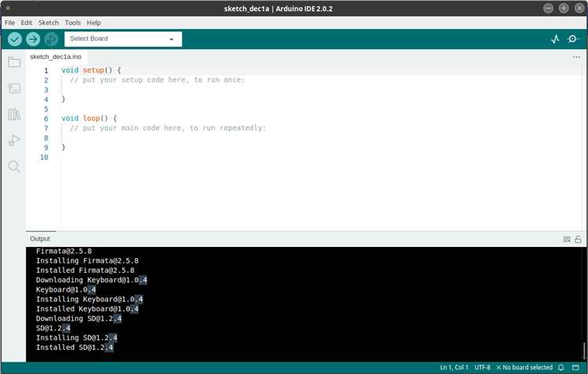The height and width of the screenshot is (374, 588).
Task: Toggle the output scroll lock icon
Action: click(578, 239)
